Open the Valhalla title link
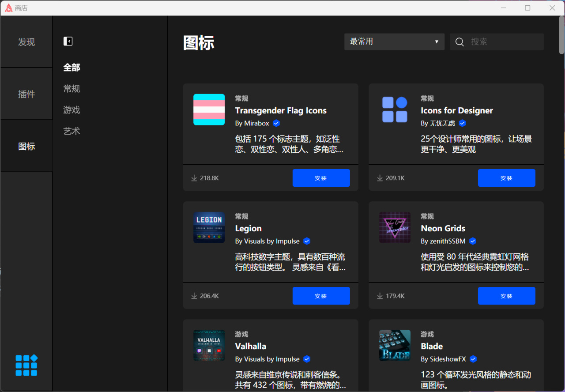565x392 pixels. click(251, 346)
